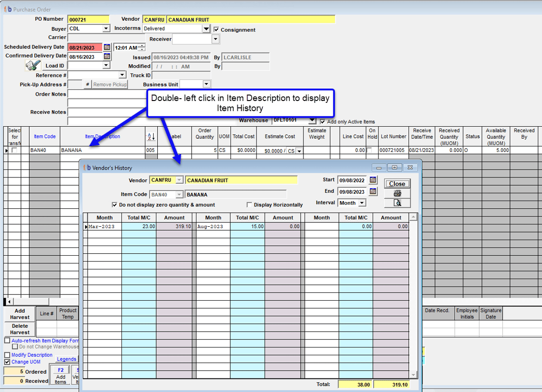
Task: Enable the Display Horizontally checkbox
Action: point(250,205)
